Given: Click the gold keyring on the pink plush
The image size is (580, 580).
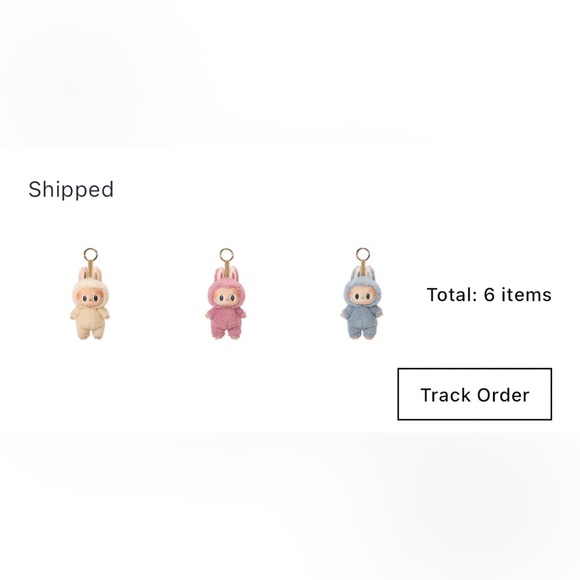Looking at the screenshot, I should [226, 255].
